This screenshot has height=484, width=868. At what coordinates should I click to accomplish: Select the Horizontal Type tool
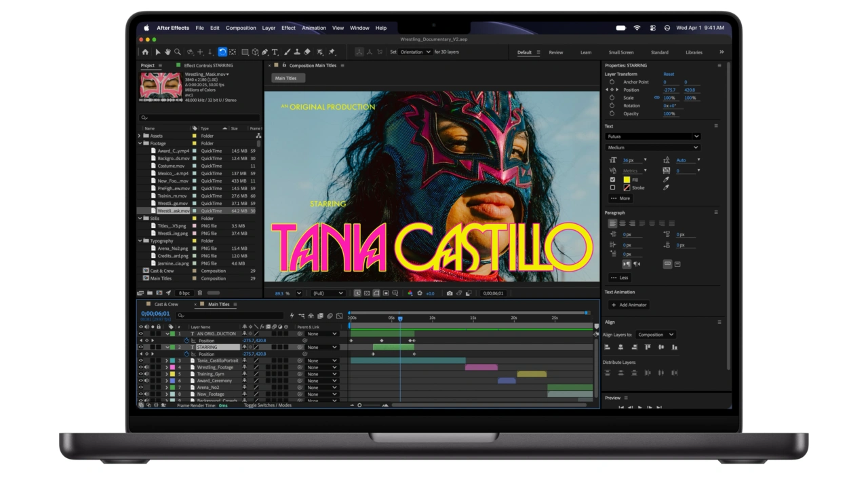click(x=275, y=52)
